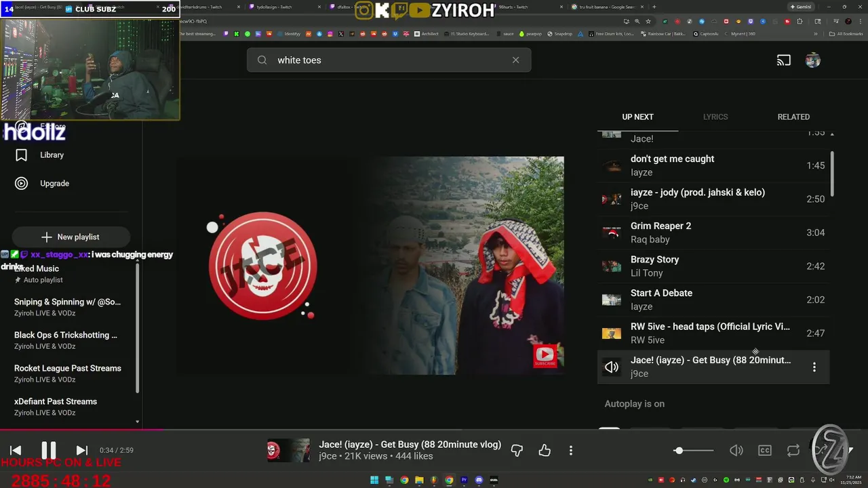Play 'don't get me caught' from queue

coord(713,165)
